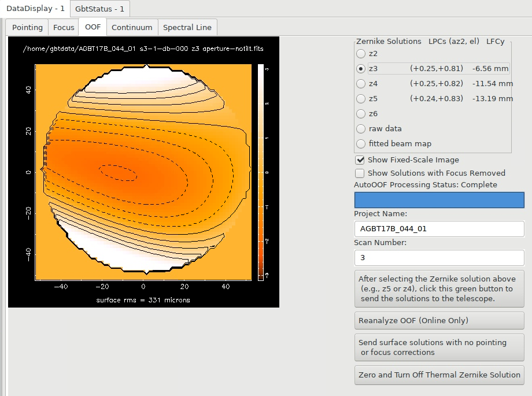Open the Pointing tab
This screenshot has height=396, width=532.
click(27, 28)
